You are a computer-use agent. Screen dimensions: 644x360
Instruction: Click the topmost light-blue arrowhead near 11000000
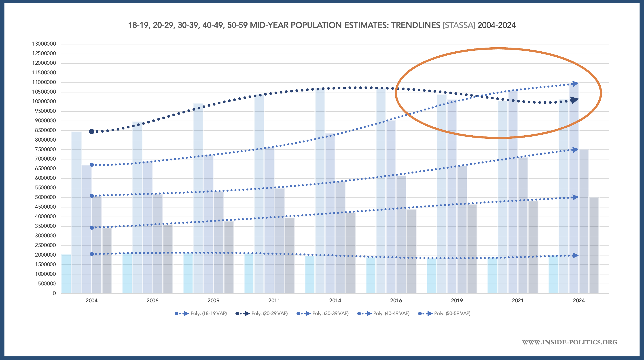click(575, 84)
